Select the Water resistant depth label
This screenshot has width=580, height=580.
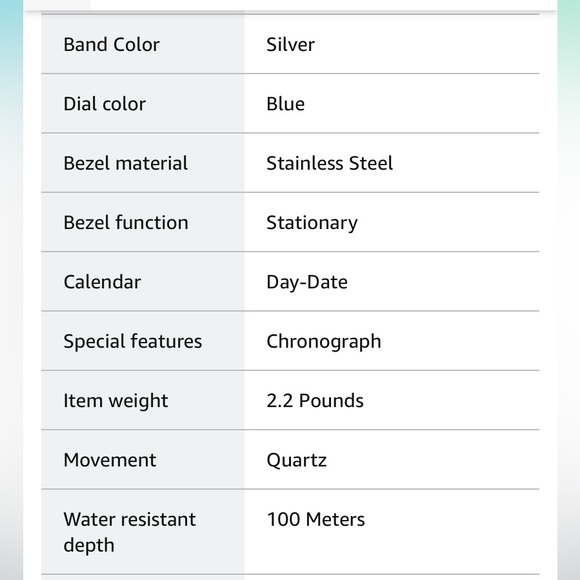(129, 532)
